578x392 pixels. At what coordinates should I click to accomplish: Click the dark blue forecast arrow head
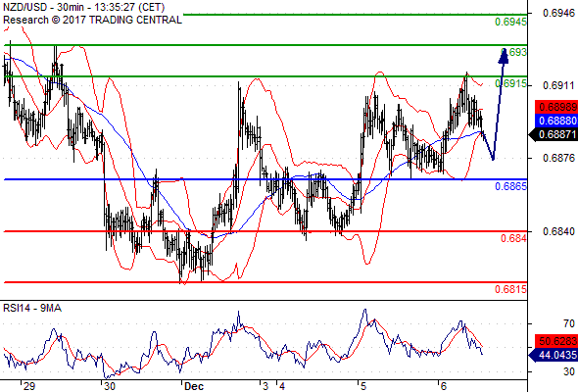tap(504, 55)
